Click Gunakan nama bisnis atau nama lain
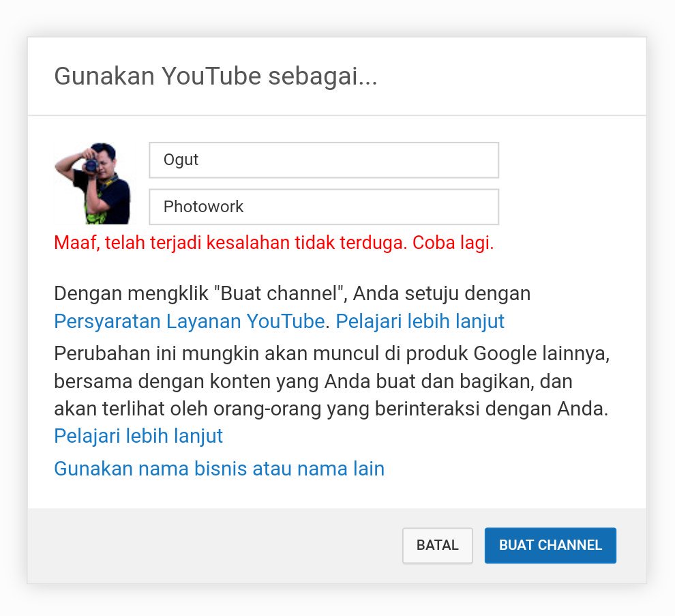Screen dimensions: 675x616 219,469
